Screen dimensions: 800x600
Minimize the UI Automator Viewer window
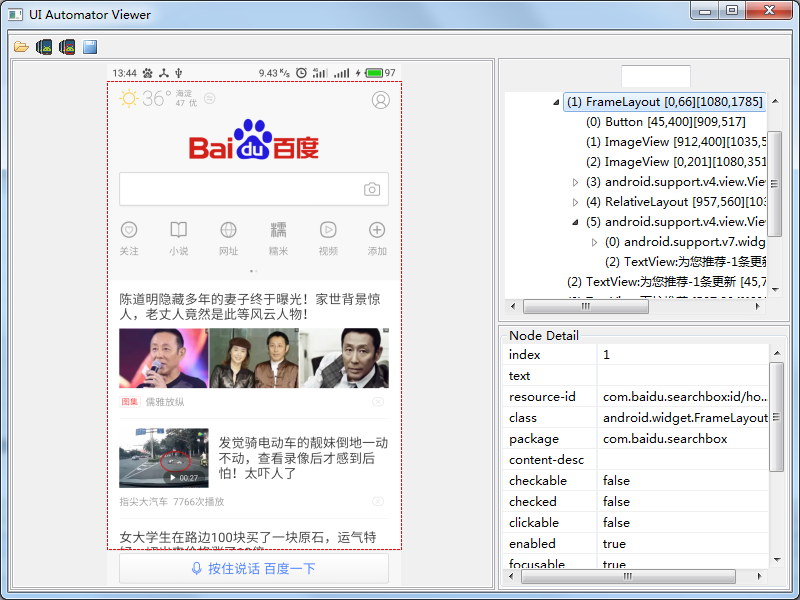[x=705, y=11]
